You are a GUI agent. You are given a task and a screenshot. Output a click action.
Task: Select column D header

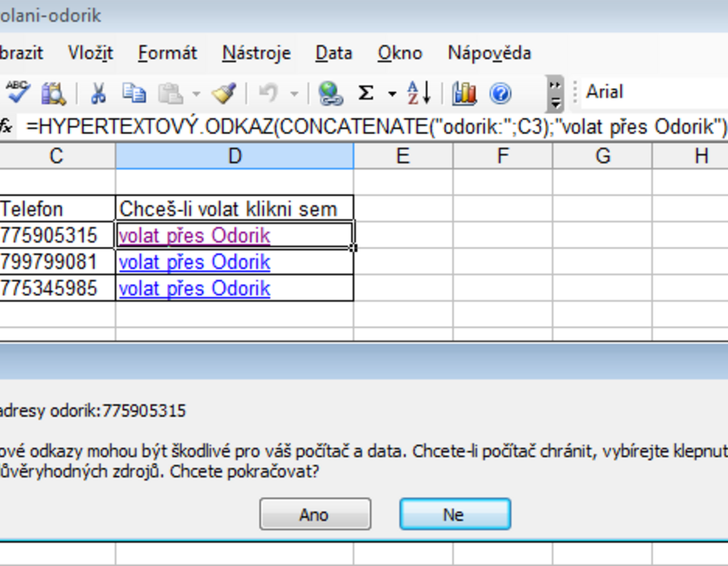tap(235, 156)
